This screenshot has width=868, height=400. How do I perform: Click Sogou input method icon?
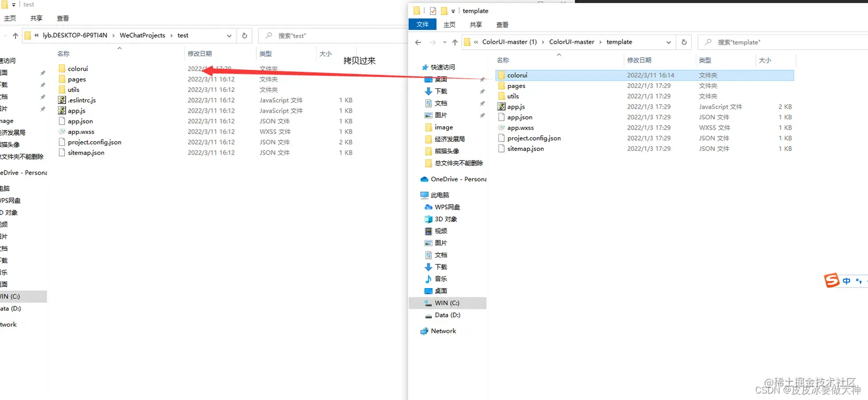832,281
